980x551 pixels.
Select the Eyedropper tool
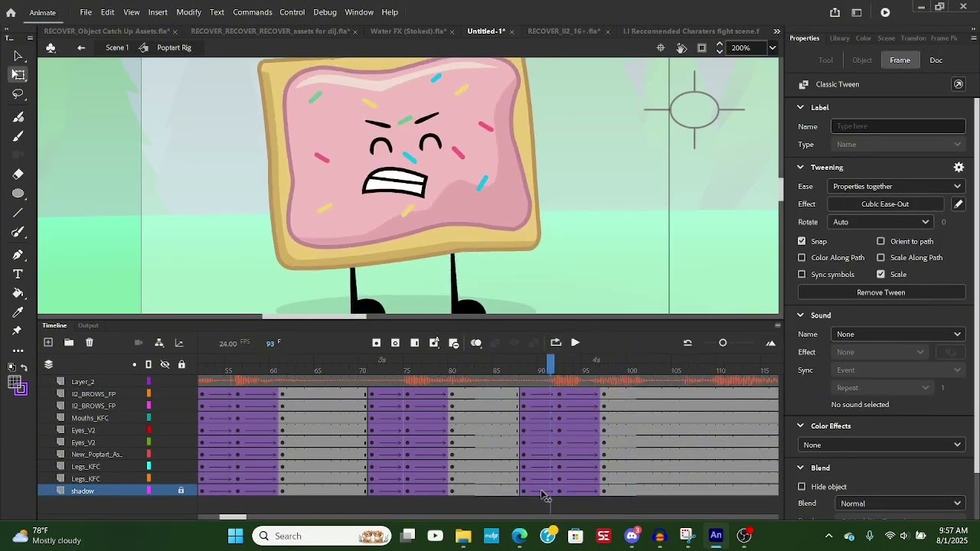[x=18, y=312]
